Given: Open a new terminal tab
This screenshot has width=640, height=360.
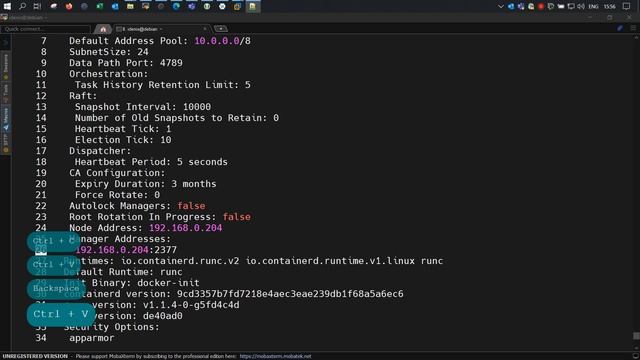Looking at the screenshot, I should coord(221,29).
